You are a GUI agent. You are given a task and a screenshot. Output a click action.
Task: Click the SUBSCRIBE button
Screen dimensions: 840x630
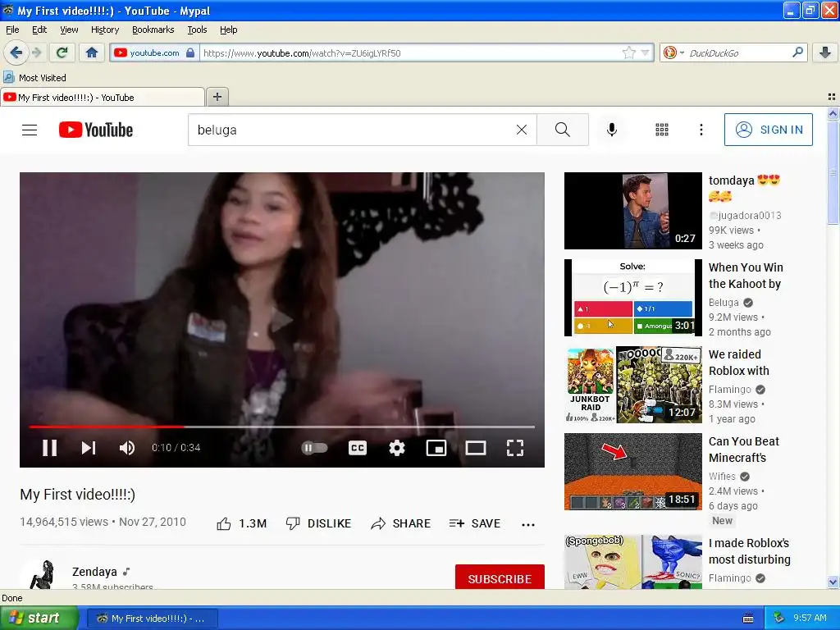click(x=500, y=577)
